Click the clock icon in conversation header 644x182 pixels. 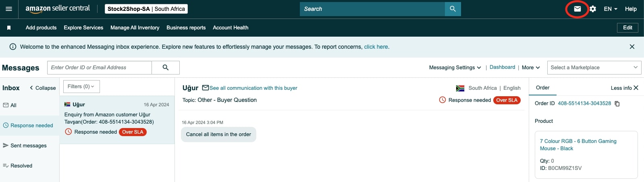pos(442,100)
